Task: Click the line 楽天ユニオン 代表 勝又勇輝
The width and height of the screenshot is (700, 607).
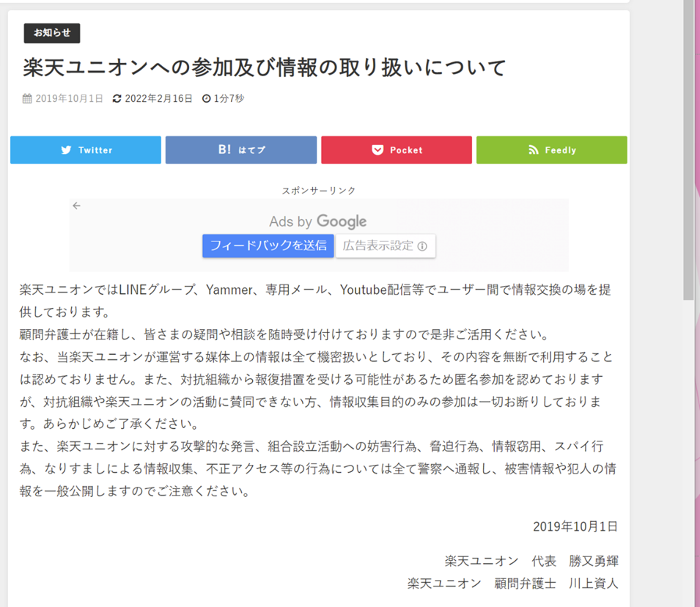Action: point(531,561)
